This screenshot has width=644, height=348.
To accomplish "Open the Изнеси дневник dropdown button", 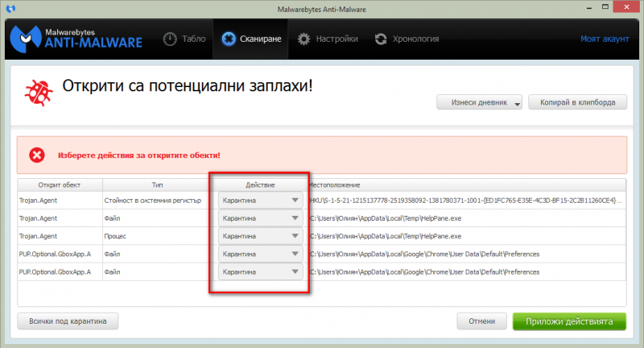I will click(x=479, y=102).
